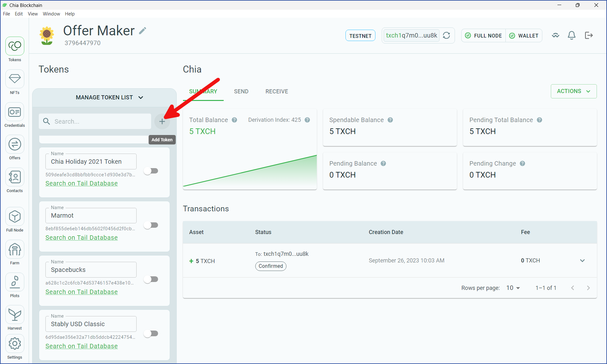Enable the Chia Holiday 2021 Token toggle

pyautogui.click(x=151, y=171)
